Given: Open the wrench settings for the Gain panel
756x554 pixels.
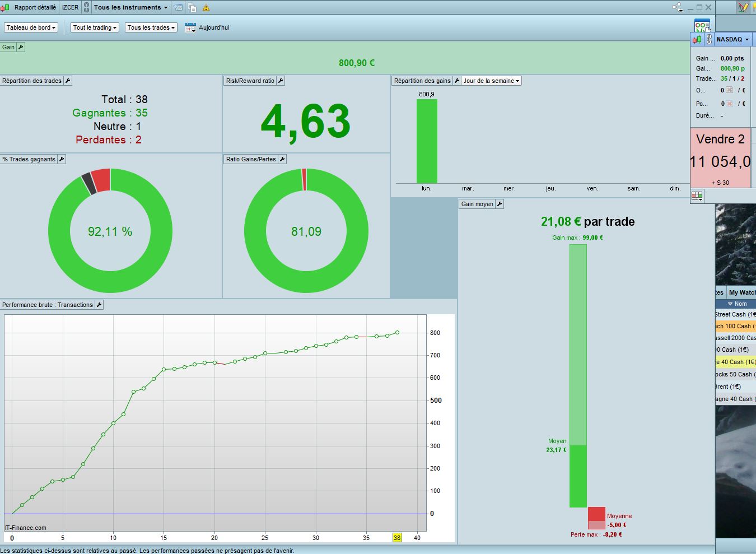Looking at the screenshot, I should [x=21, y=47].
